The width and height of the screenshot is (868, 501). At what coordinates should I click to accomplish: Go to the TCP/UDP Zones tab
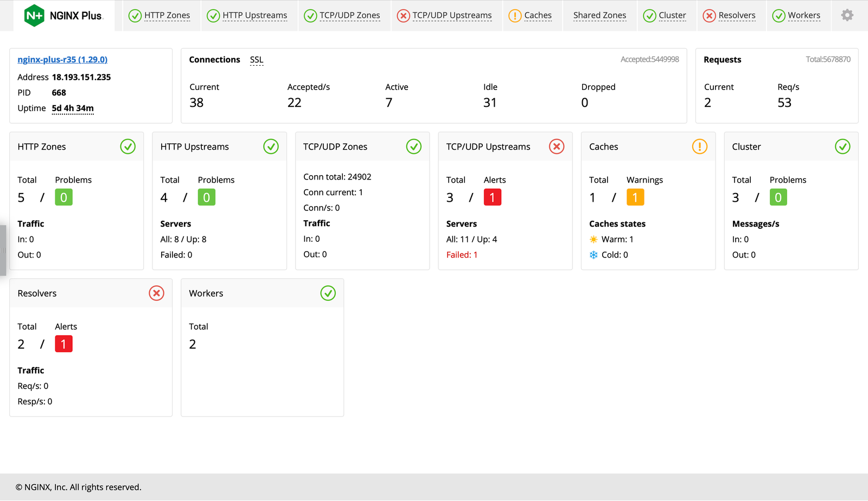coord(350,15)
